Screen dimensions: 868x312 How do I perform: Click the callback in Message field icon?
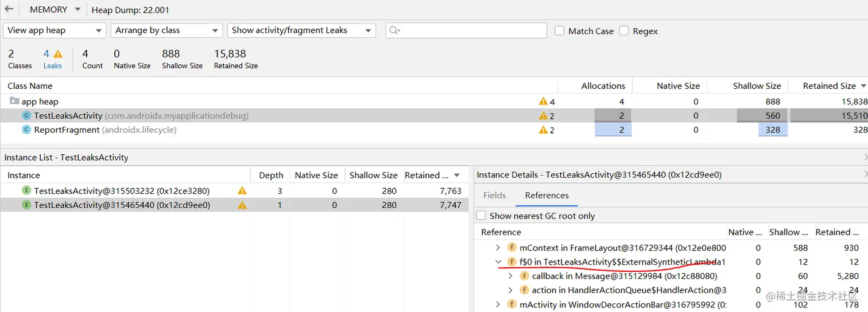(x=524, y=276)
